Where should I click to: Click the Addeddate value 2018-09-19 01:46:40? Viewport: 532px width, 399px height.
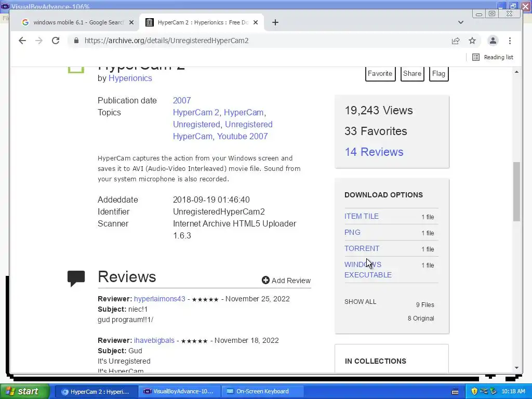(211, 199)
